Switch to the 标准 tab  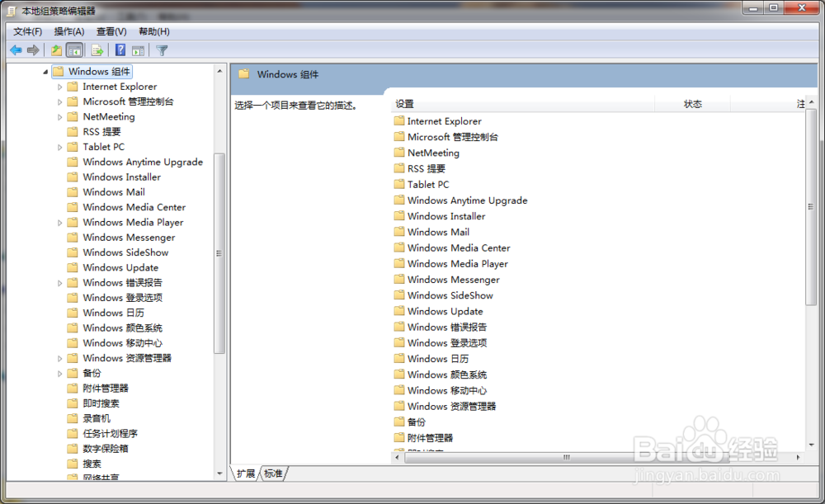tap(274, 473)
